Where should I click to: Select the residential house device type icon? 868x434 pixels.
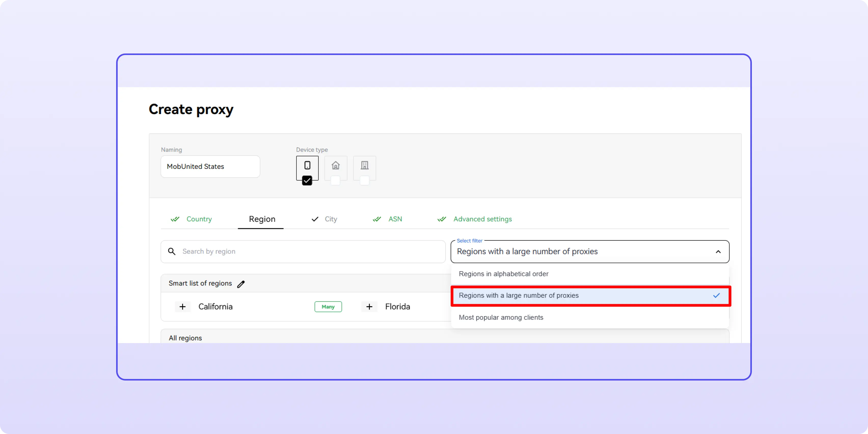[335, 166]
